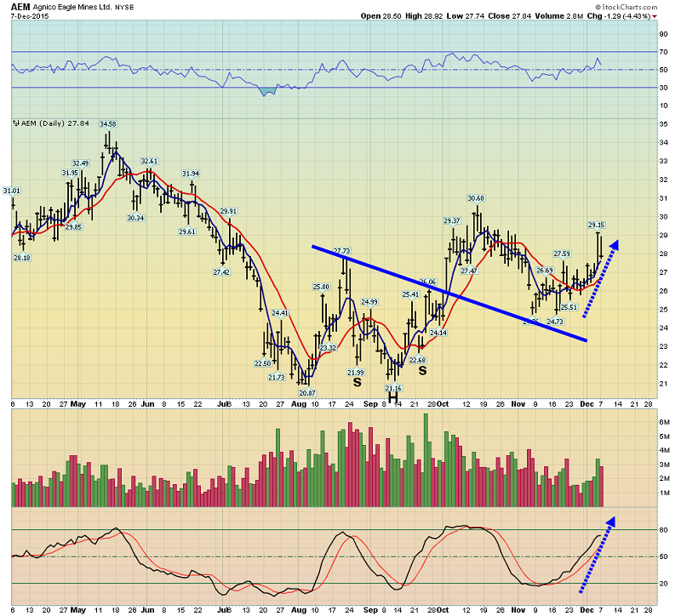Click the 20.87 low price label
This screenshot has width=681, height=616.
point(307,393)
